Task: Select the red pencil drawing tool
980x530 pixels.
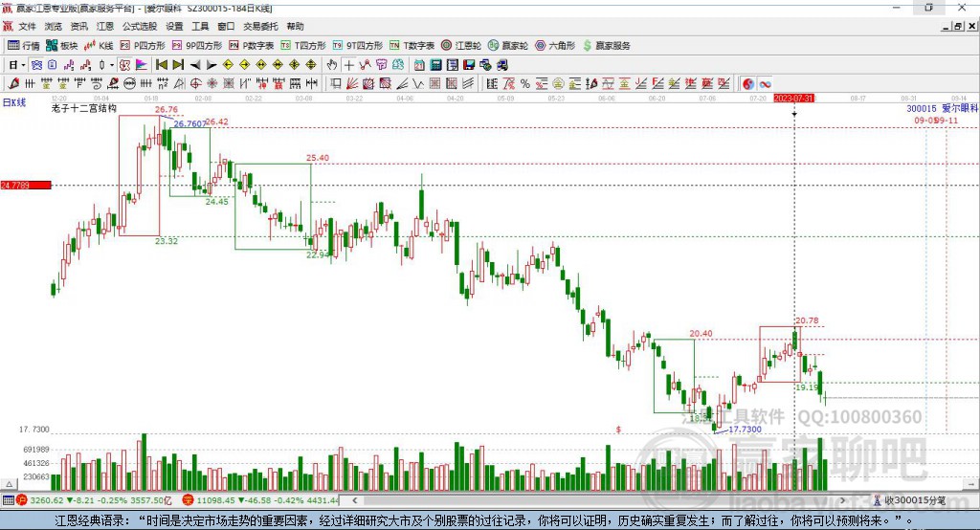Action: pyautogui.click(x=13, y=84)
